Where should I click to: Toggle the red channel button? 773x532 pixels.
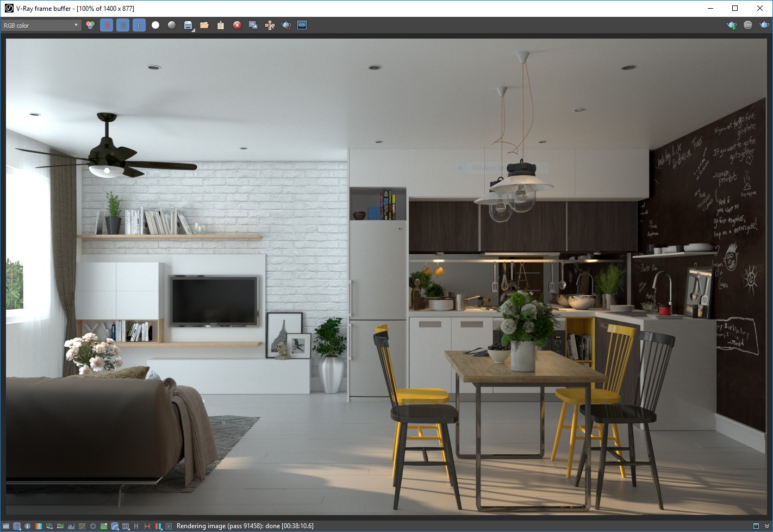[x=107, y=25]
